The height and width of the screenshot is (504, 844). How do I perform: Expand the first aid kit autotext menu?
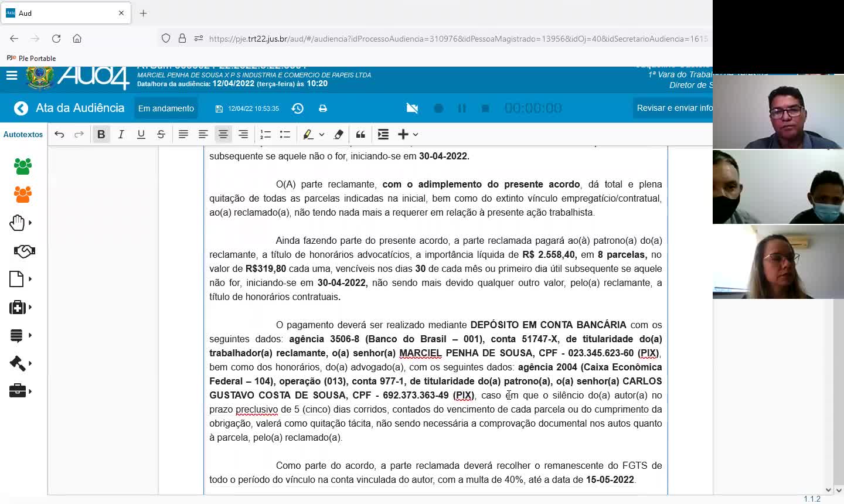pos(20,307)
